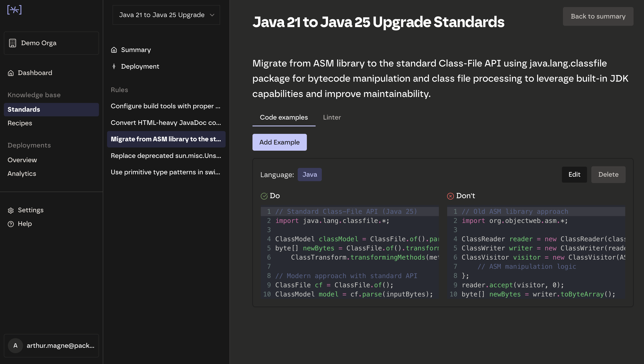Click the application logo in top-left corner
The width and height of the screenshot is (644, 364).
coord(15,10)
